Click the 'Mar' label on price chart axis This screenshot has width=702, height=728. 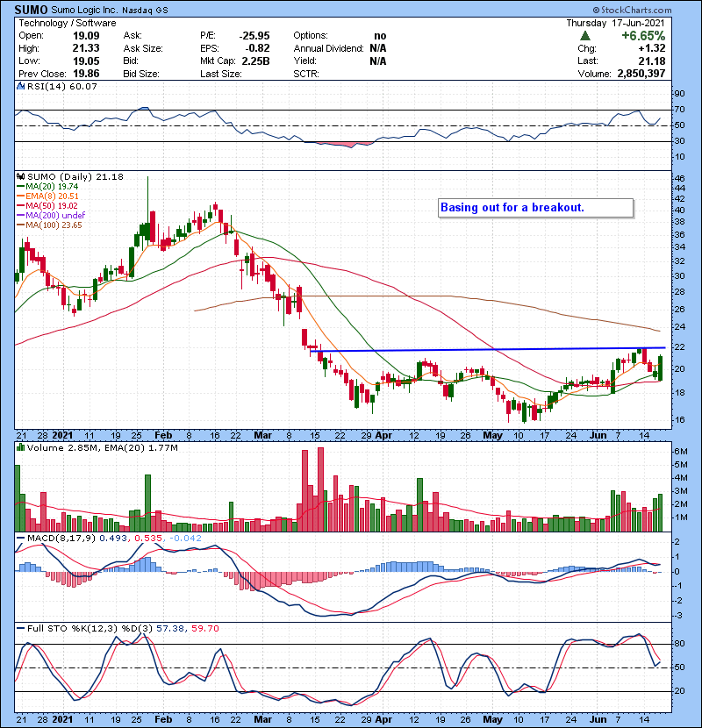(263, 435)
